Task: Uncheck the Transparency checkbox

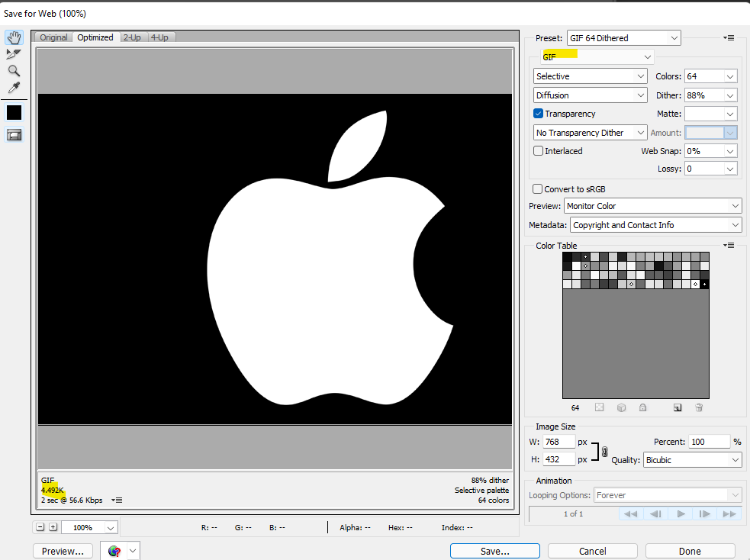Action: (x=538, y=114)
